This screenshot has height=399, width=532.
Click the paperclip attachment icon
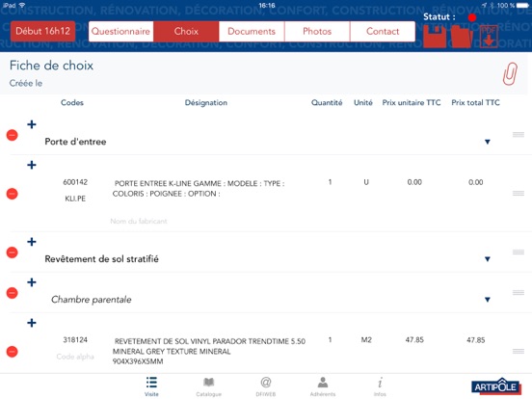coord(510,73)
